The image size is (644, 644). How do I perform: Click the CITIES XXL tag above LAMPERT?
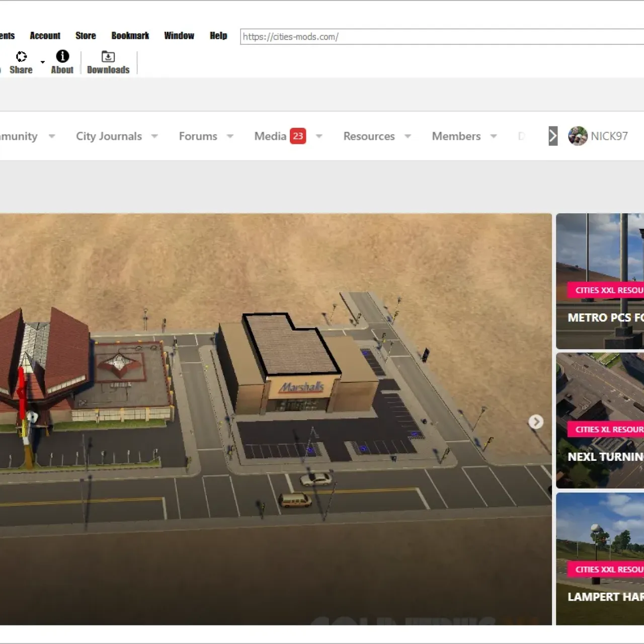pos(606,570)
